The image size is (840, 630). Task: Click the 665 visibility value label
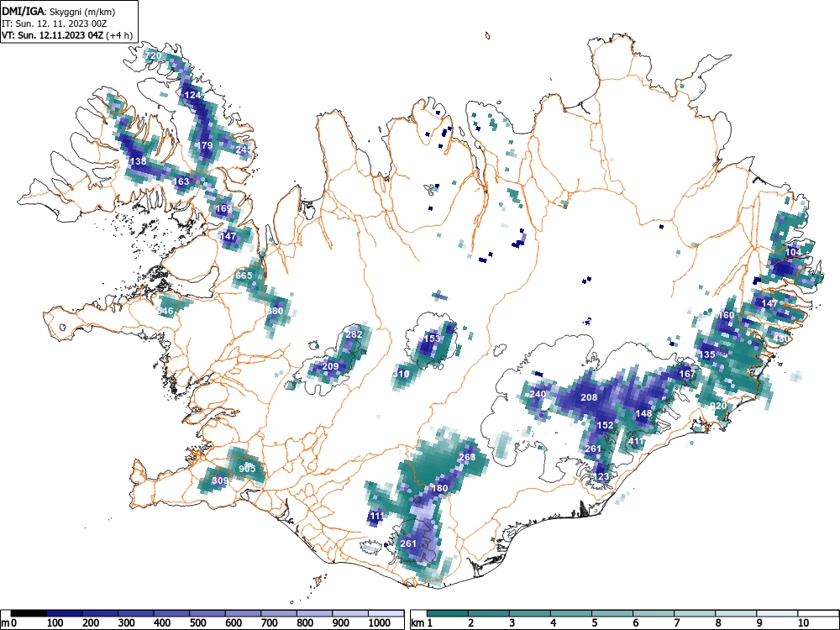(244, 276)
